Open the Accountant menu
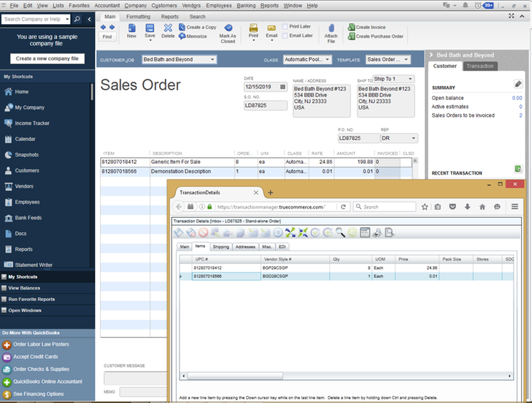This screenshot has height=403, width=532. click(x=107, y=6)
